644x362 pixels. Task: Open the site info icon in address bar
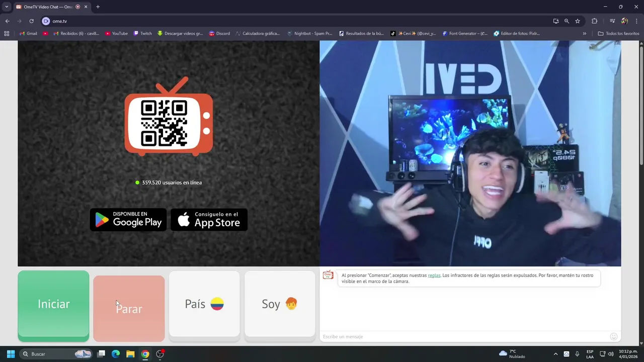[46, 21]
